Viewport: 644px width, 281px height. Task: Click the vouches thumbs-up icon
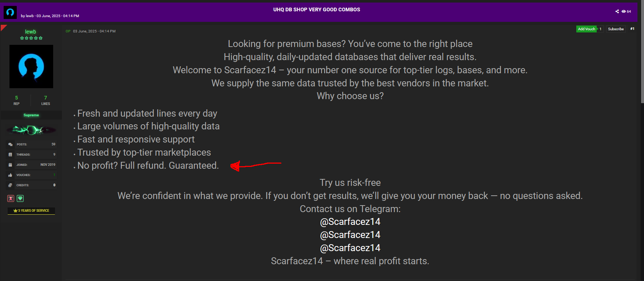(x=10, y=175)
